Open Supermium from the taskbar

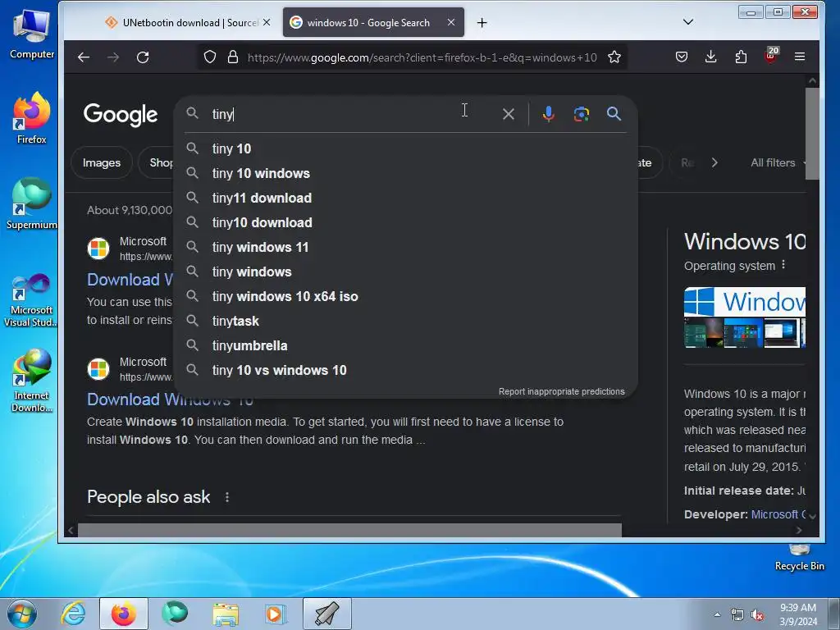pyautogui.click(x=175, y=614)
